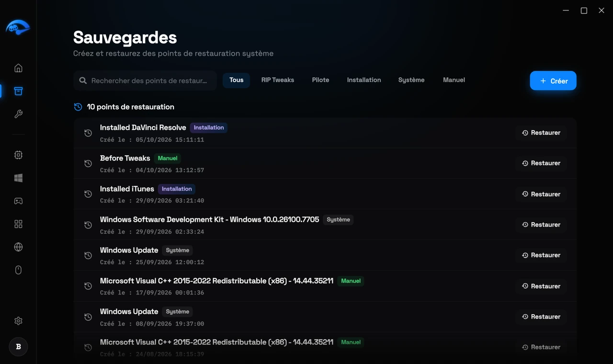
Task: Click the clock icon beside 10 points de restauration
Action: click(78, 107)
